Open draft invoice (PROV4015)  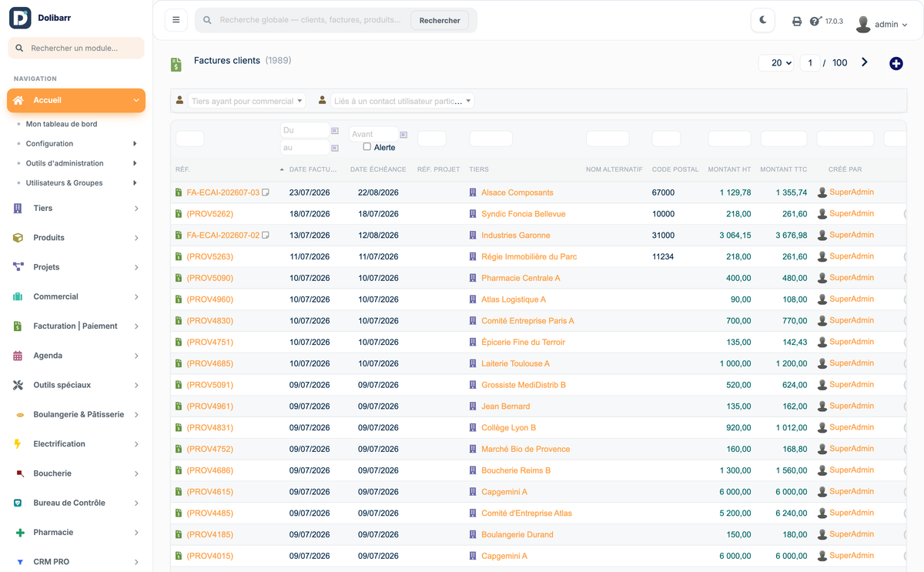click(210, 556)
